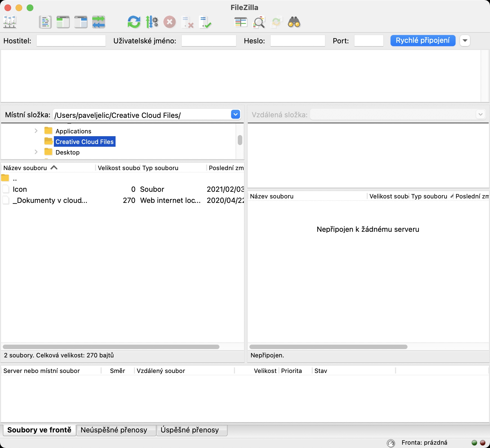Click the red activity indicator light
Viewport: 490px width, 448px height.
click(x=483, y=443)
